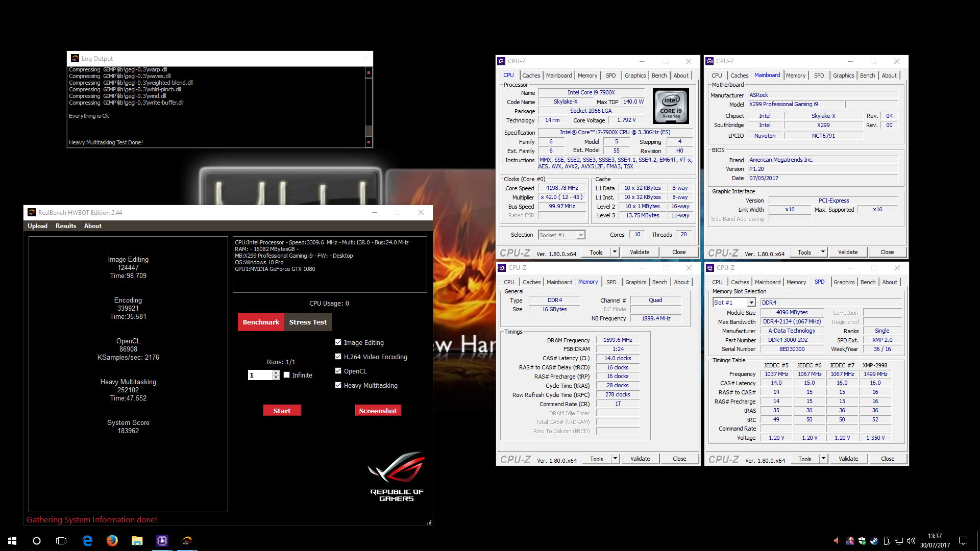Screen dimensions: 980x551
Task: Click the Runs number input field
Action: point(260,375)
